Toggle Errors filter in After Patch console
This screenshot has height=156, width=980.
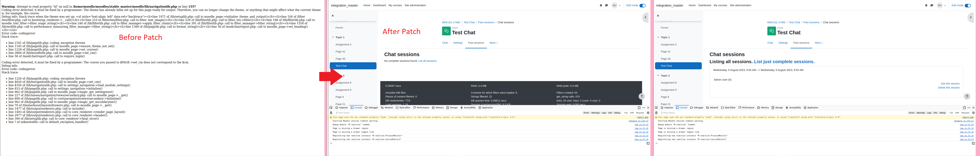coord(586,113)
